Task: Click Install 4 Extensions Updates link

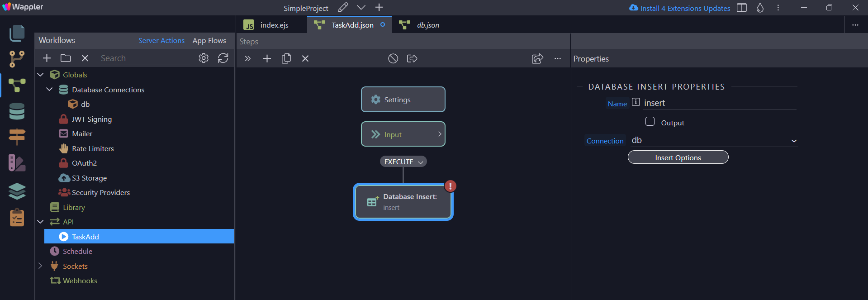Action: coord(685,8)
